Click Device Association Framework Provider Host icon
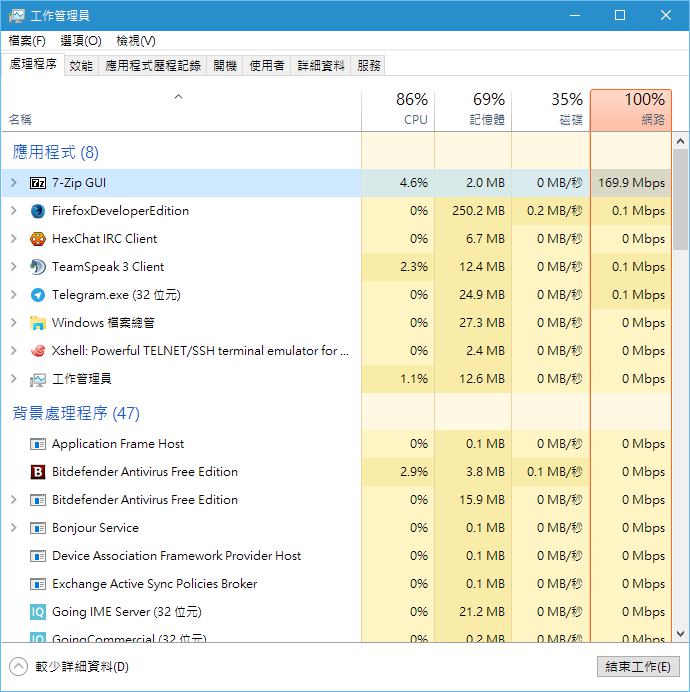Screen dimensions: 690x692 click(x=38, y=556)
